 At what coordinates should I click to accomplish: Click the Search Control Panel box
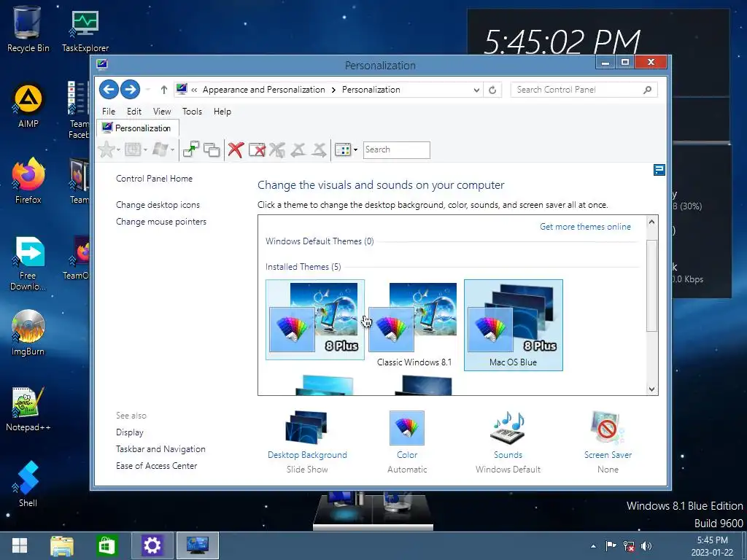pos(584,90)
